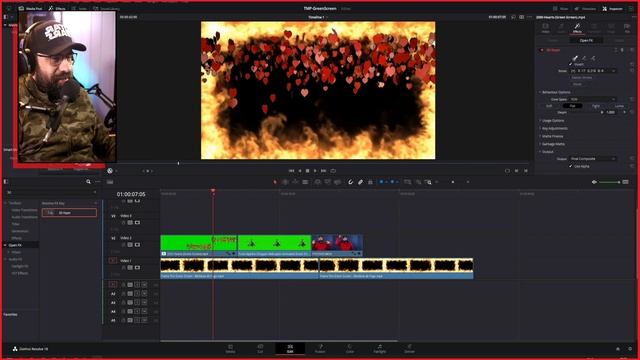Image resolution: width=640 pixels, height=360 pixels.
Task: Play forward in the timeline viewer
Action: click(315, 171)
